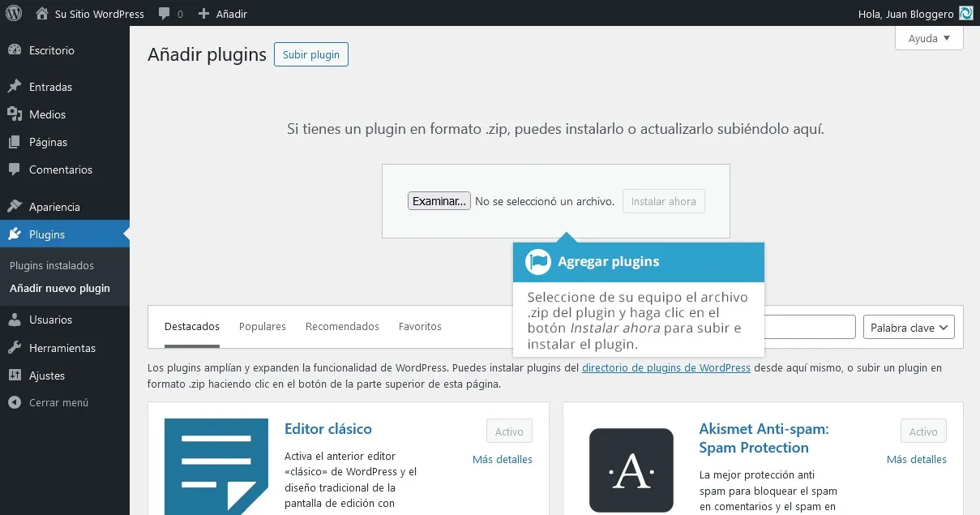Click the WordPress logo in admin bar
Viewport: 980px width, 515px height.
13,13
